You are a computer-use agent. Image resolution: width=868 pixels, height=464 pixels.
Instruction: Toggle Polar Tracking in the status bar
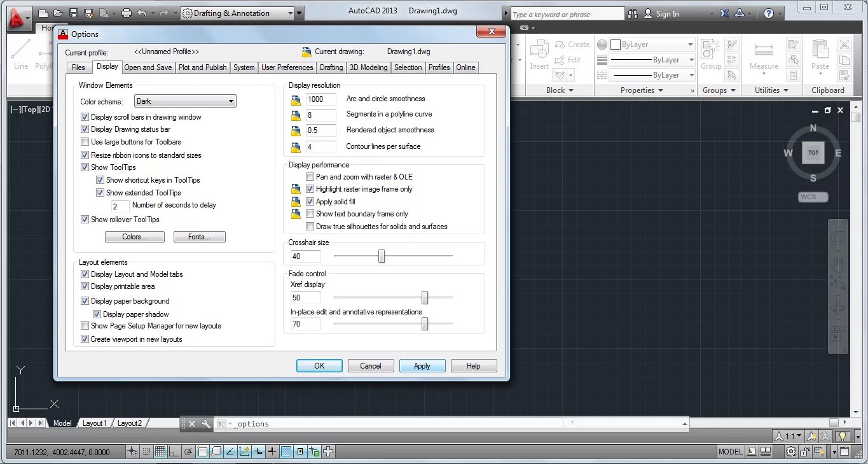click(188, 452)
